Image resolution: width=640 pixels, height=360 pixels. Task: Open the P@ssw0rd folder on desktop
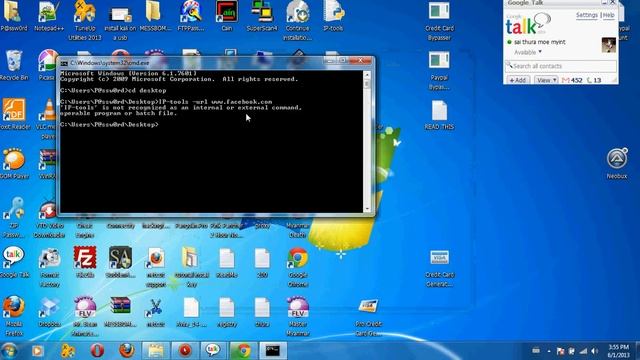(x=13, y=16)
